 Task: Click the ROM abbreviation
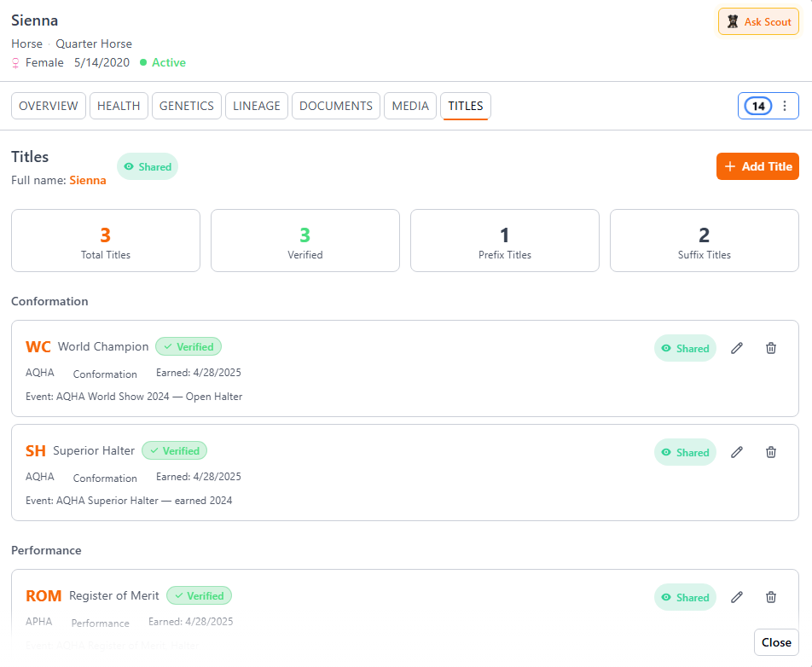(x=43, y=596)
